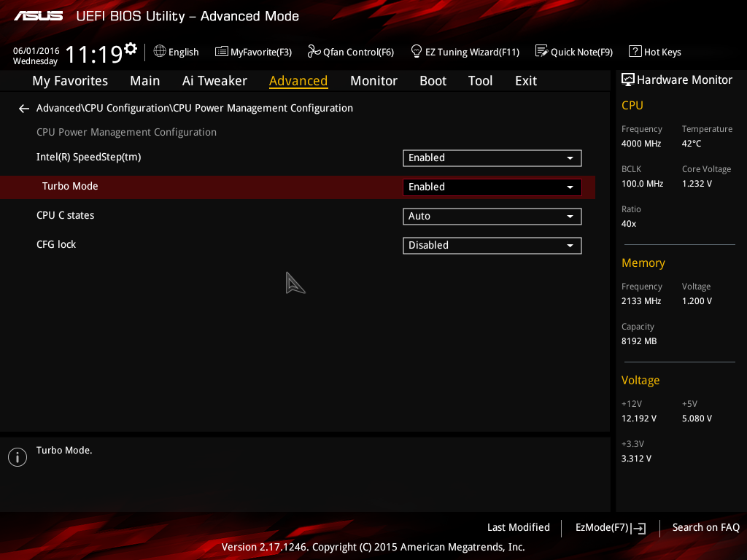This screenshot has height=560, width=747.
Task: Click +5V value 5.080 V
Action: 697,418
